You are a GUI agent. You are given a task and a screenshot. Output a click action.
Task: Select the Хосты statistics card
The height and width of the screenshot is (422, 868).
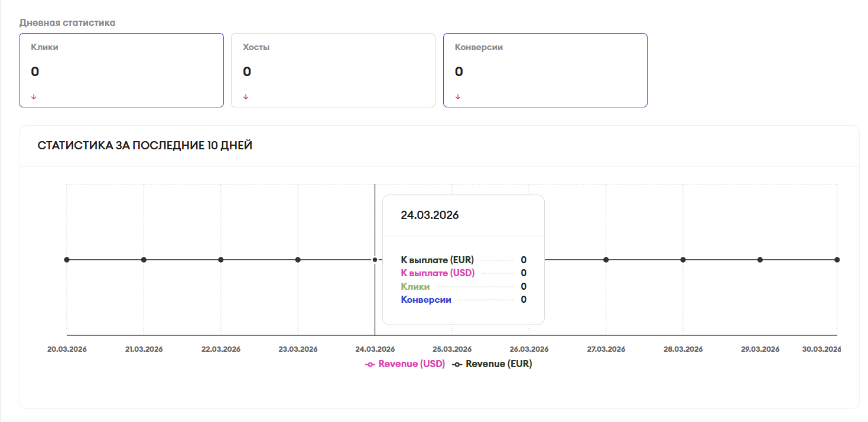[x=333, y=70]
